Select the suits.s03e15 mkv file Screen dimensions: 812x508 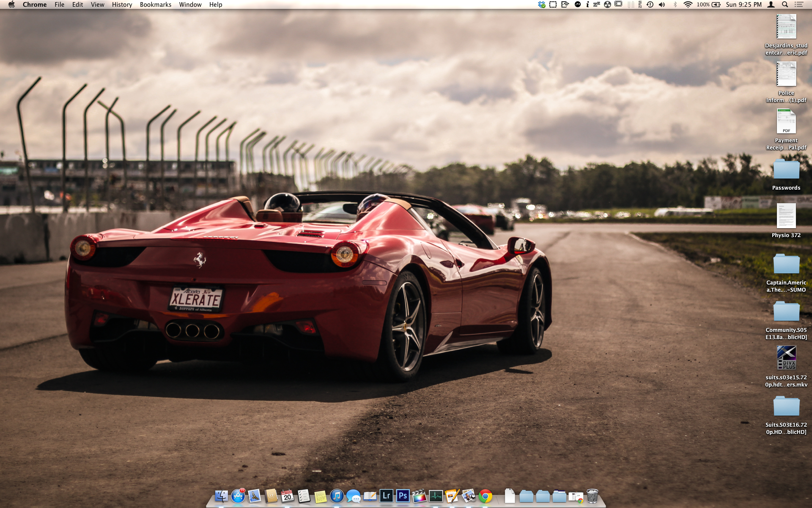tap(786, 367)
